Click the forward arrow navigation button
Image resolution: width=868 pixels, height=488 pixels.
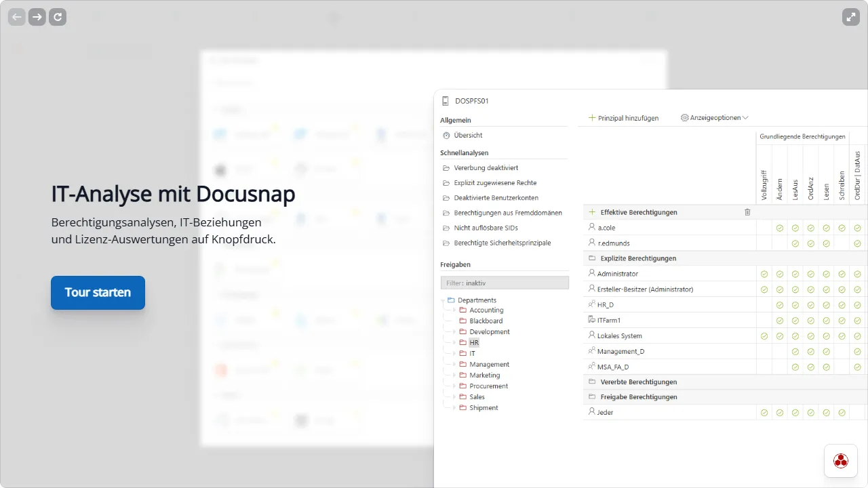(x=37, y=17)
